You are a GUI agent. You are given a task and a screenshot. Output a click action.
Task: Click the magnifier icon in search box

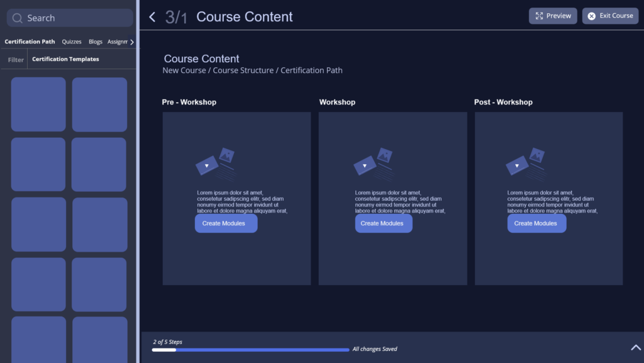17,18
